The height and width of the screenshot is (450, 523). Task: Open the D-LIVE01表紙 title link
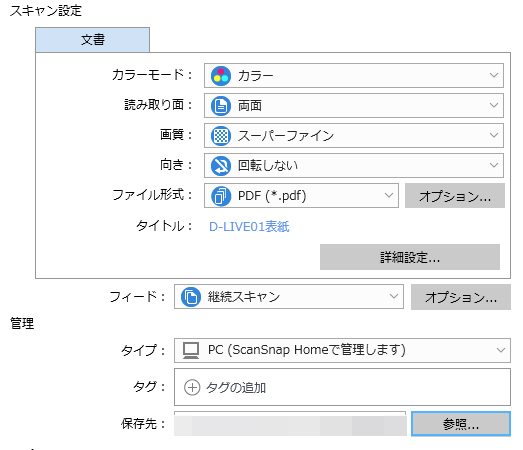tap(249, 227)
